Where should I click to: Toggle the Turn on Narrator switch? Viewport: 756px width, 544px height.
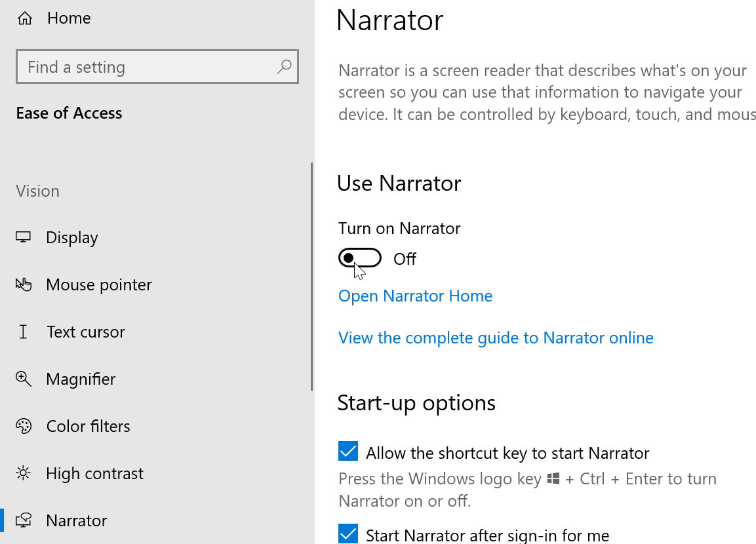(x=360, y=258)
